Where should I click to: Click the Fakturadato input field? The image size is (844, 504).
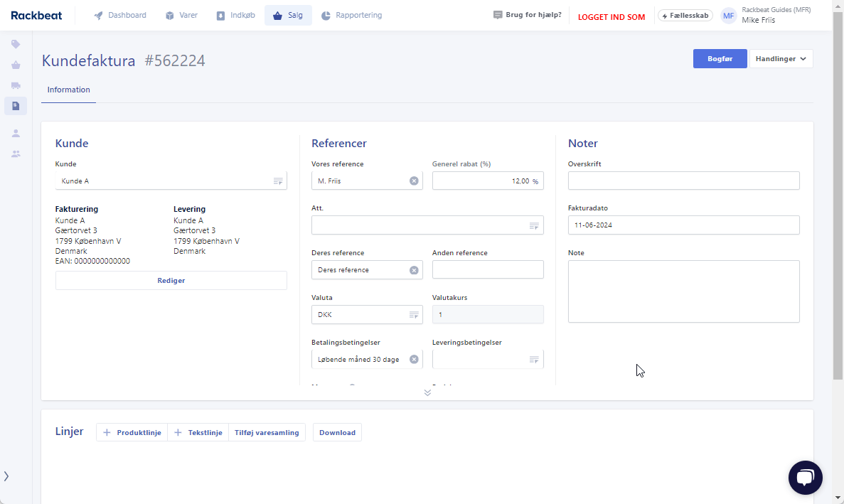[683, 225]
